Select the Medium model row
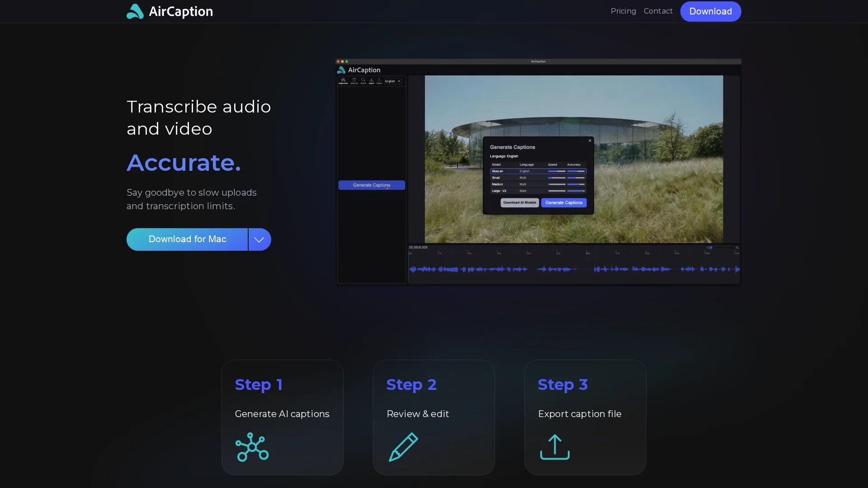 tap(538, 184)
